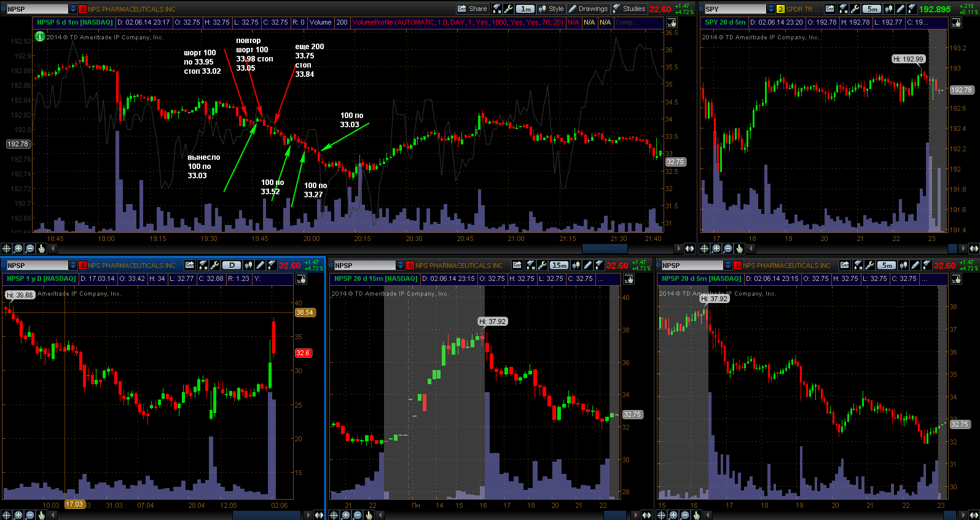
Task: Click flask quick-study icon on SPY chart
Action: [x=844, y=9]
